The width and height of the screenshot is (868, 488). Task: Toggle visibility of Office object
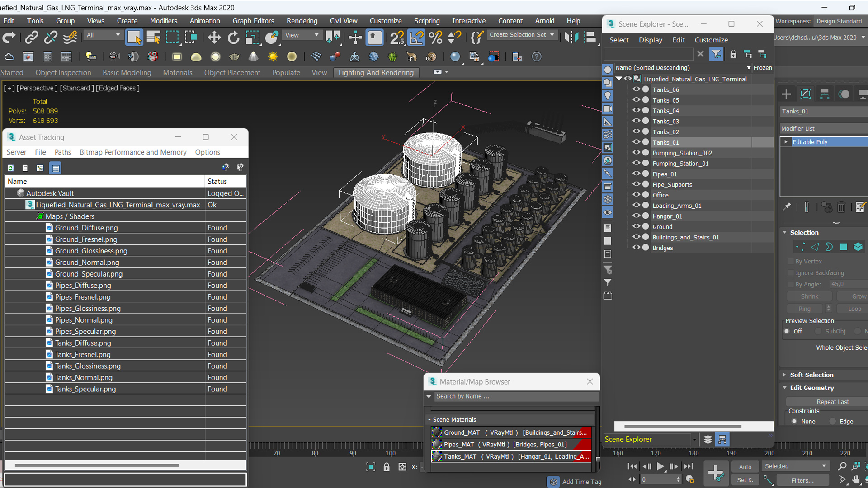[x=636, y=195]
